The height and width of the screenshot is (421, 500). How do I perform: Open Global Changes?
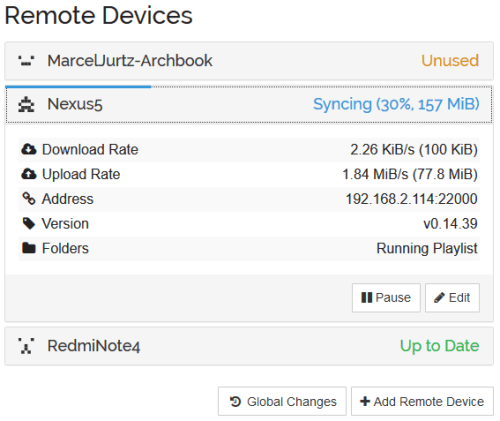tap(282, 401)
